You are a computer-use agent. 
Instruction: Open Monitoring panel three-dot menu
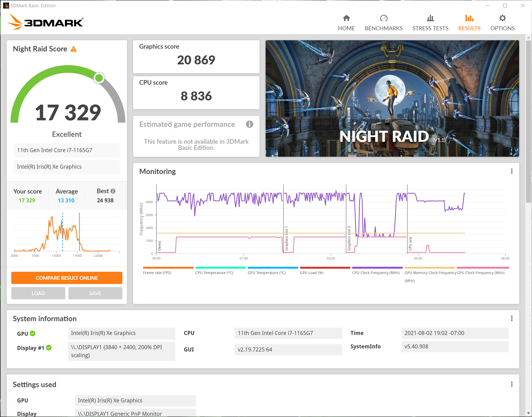click(512, 171)
